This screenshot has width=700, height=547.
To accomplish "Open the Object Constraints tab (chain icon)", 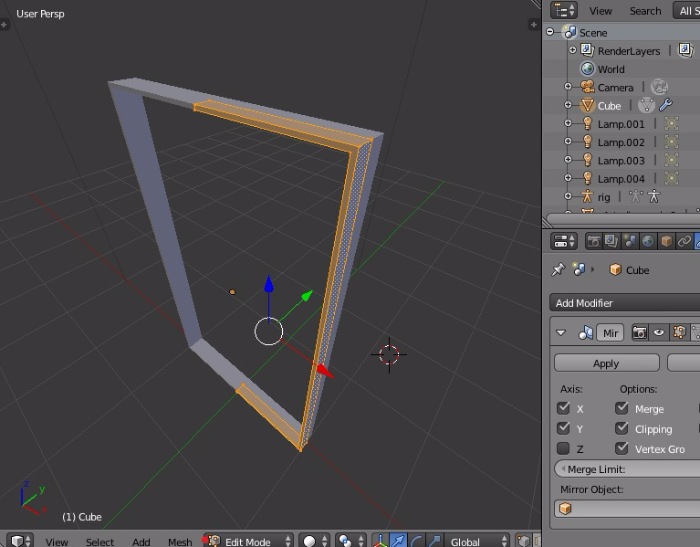I will tap(684, 242).
